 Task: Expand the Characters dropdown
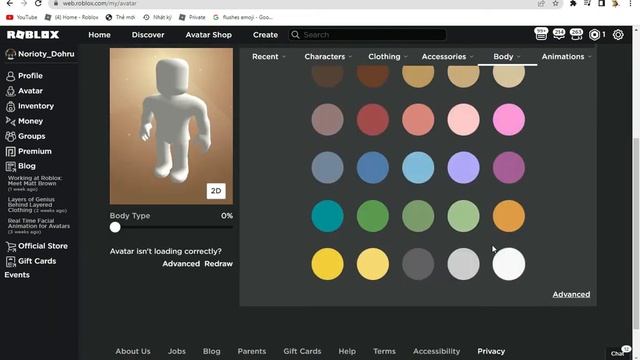coord(328,57)
